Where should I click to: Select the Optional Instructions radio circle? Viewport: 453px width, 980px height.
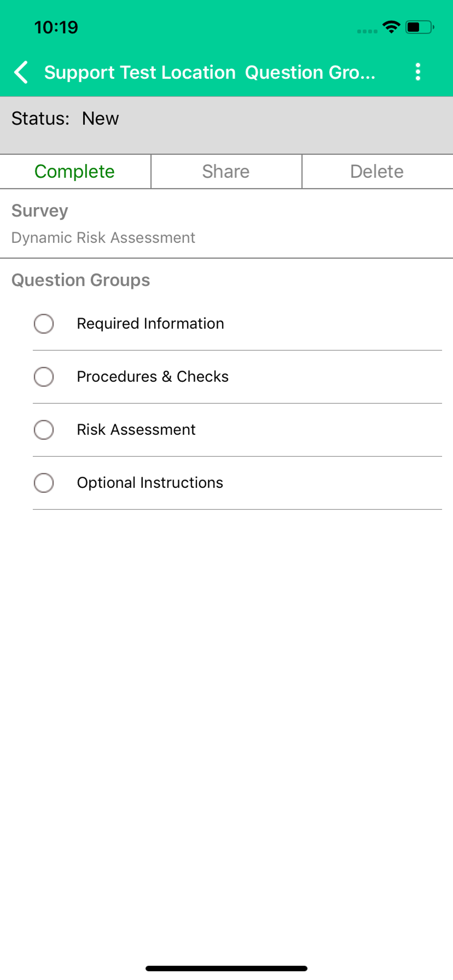(x=44, y=483)
